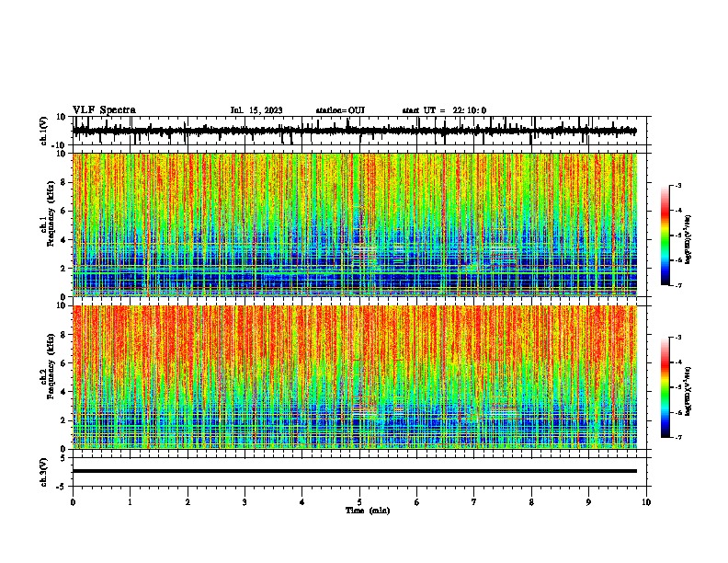The image size is (728, 563).
Task: Click the ch.1 spectrogram color bar
Action: point(665,236)
